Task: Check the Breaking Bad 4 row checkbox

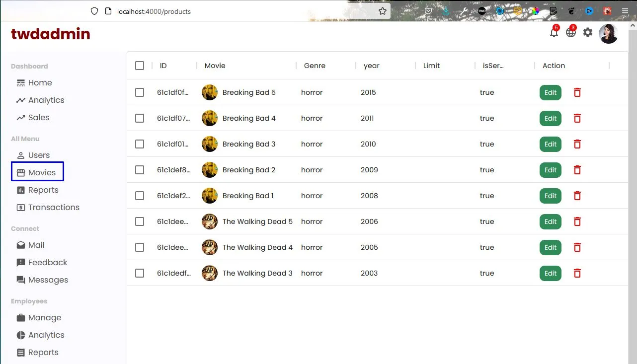Action: (140, 118)
